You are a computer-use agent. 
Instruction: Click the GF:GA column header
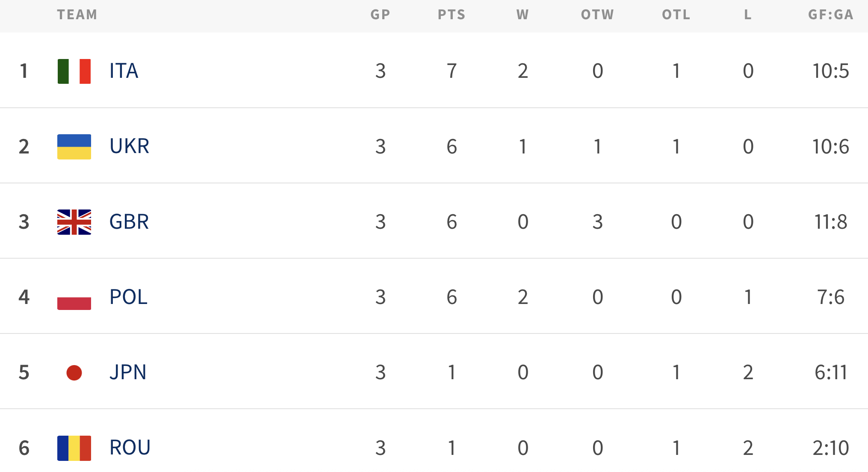tap(830, 15)
